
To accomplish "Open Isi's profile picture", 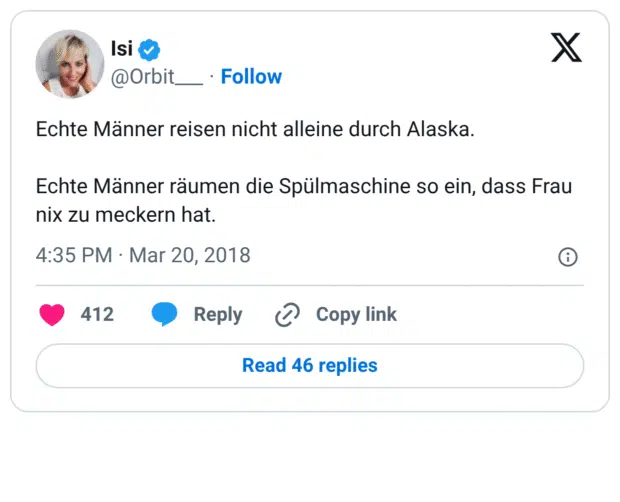I will click(x=70, y=63).
